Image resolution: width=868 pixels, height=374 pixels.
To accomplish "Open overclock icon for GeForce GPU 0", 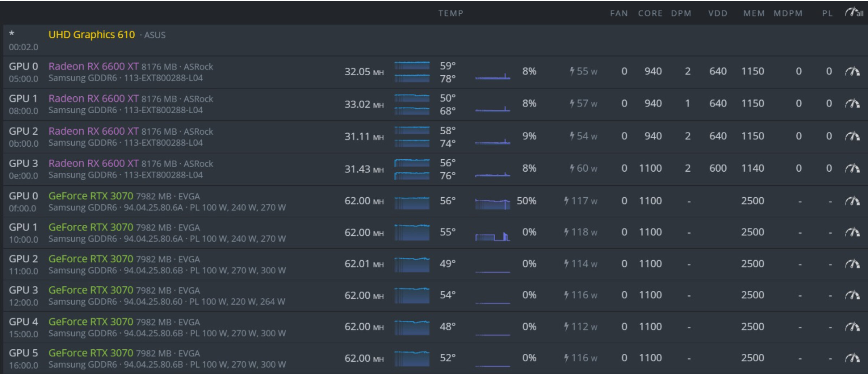I will click(x=852, y=201).
